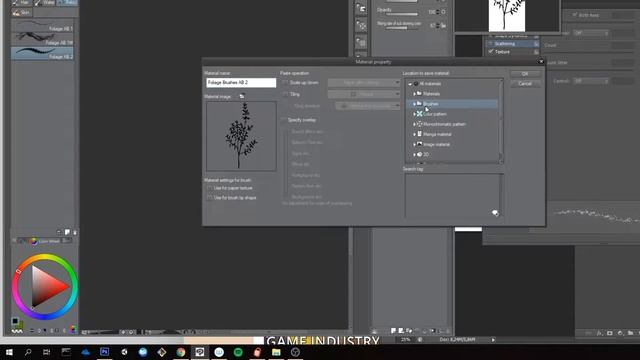Click the new layer icon below the layer panel
The width and height of the screenshot is (640, 360).
pyautogui.click(x=393, y=331)
